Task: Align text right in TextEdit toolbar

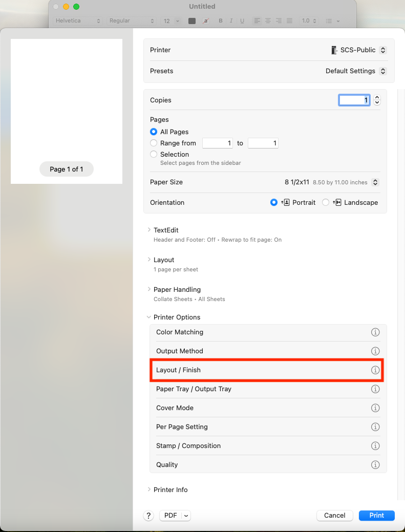Action: (279, 20)
